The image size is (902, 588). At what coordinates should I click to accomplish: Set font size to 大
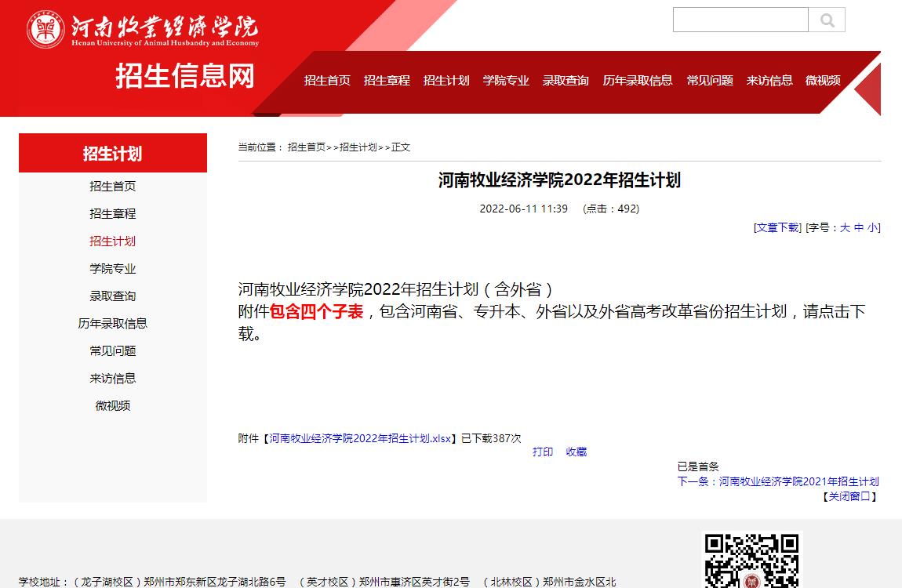click(x=845, y=228)
